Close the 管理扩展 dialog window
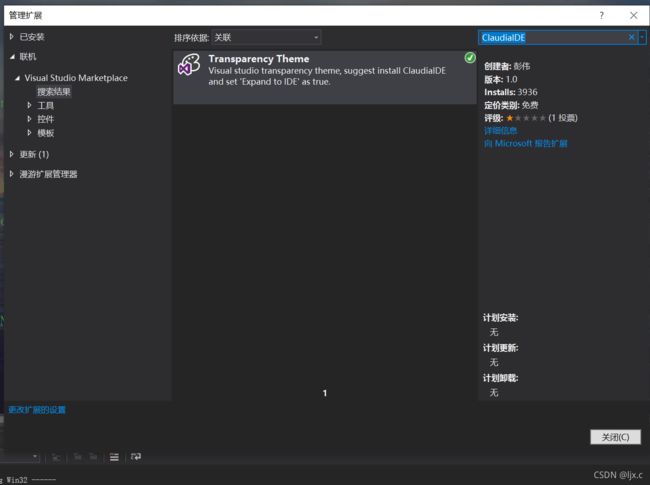Screen dimensions: 650x485 [x=633, y=15]
